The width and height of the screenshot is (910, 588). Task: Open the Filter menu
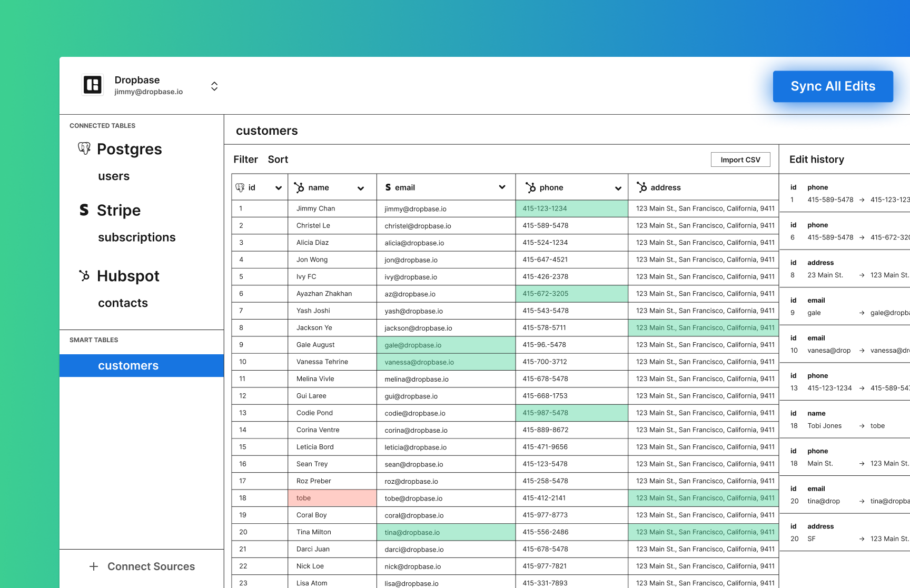(245, 159)
